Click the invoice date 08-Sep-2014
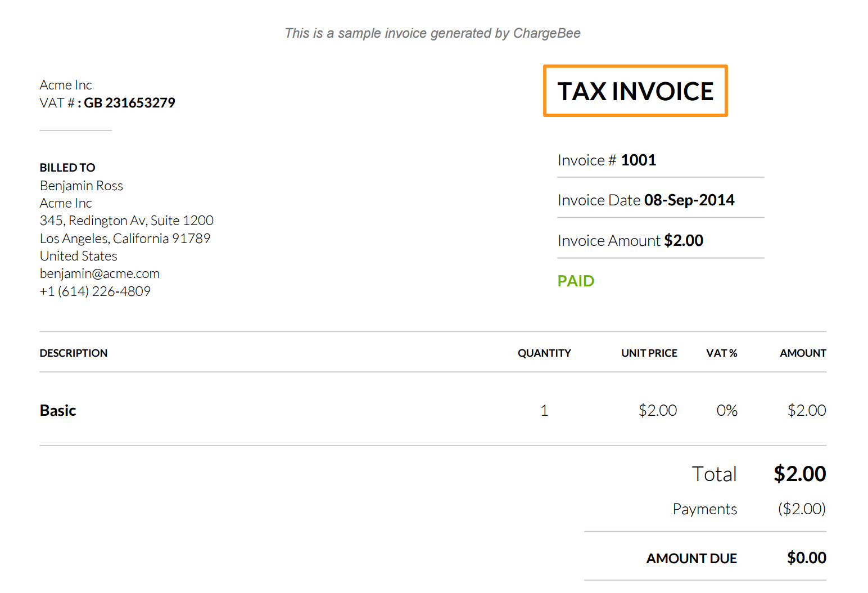 tap(689, 200)
